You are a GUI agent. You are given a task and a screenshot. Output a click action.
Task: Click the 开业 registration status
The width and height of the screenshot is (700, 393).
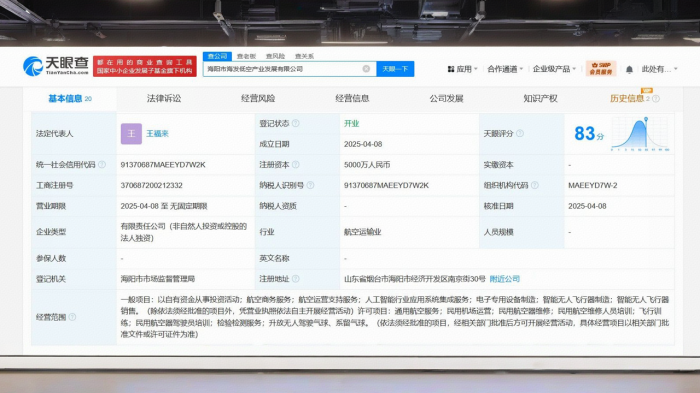[x=351, y=123]
